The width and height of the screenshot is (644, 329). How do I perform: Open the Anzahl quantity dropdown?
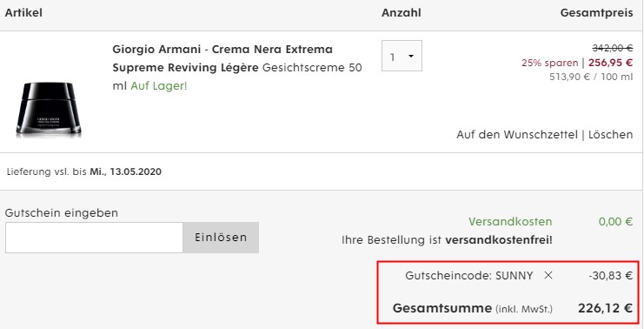402,56
